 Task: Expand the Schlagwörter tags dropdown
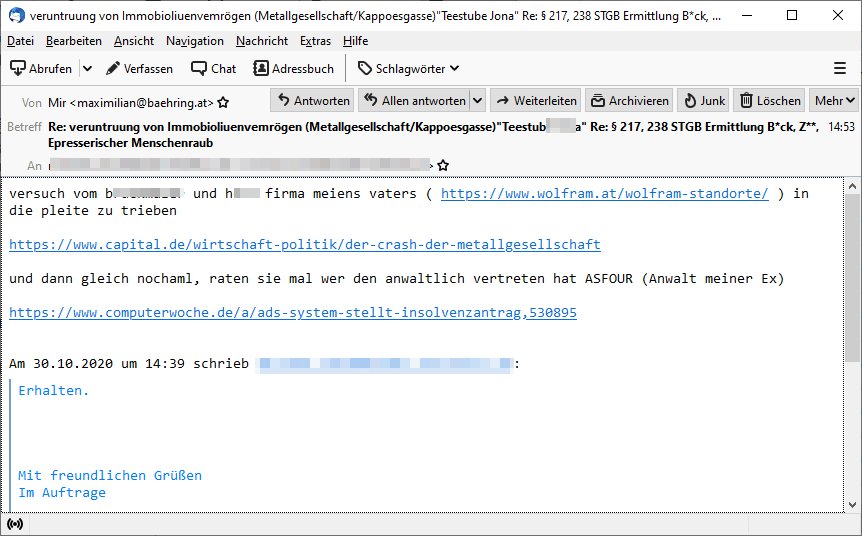point(409,69)
